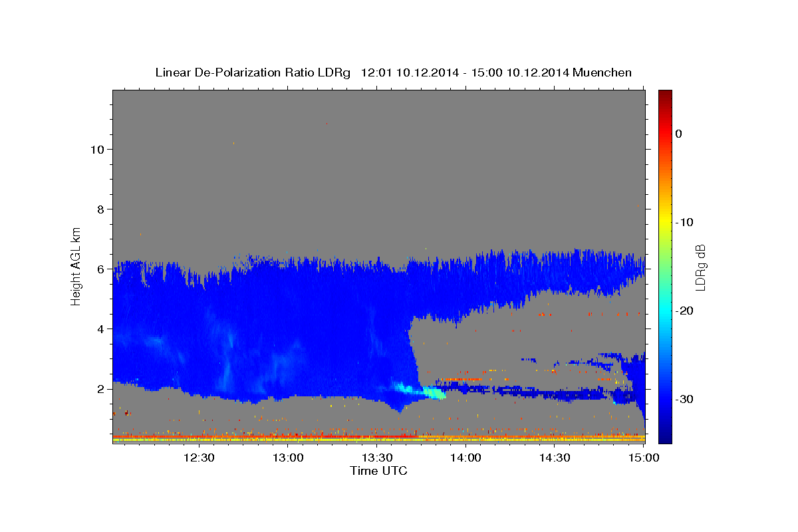Click the Time UTC axis title

pos(378,471)
